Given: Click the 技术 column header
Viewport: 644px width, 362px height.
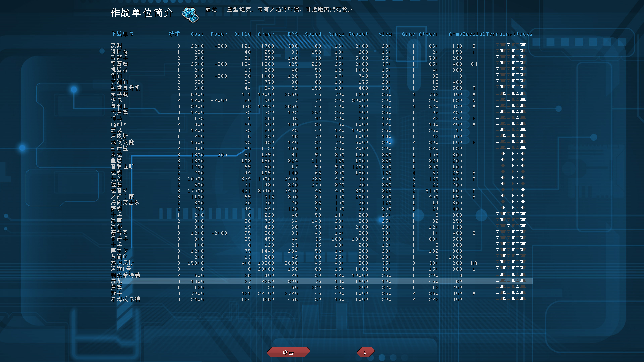Looking at the screenshot, I should coord(174,34).
